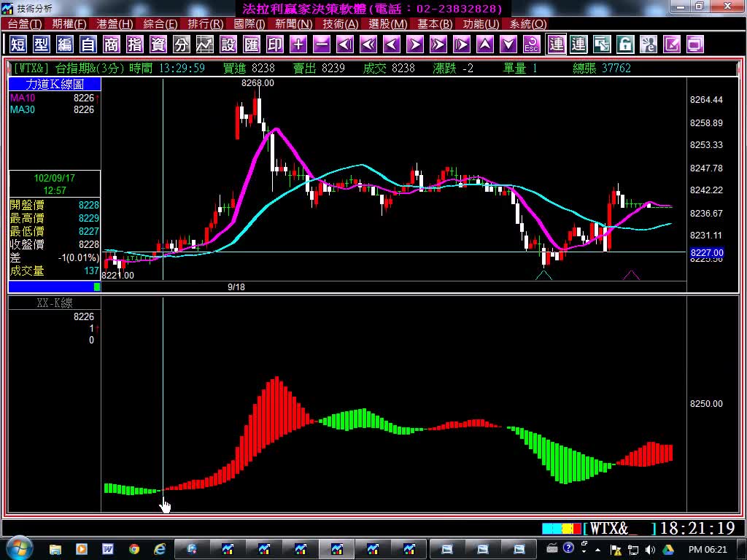Click the cyan upward triangle chart marker

(543, 275)
